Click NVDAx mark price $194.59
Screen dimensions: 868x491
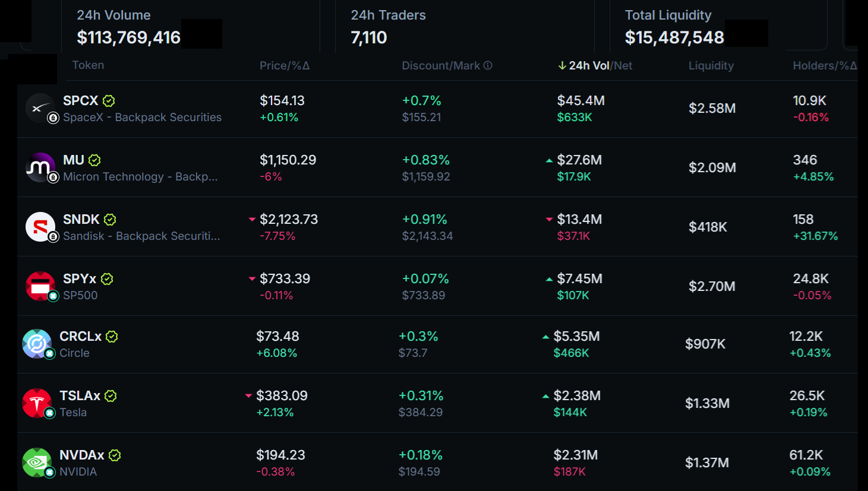419,471
